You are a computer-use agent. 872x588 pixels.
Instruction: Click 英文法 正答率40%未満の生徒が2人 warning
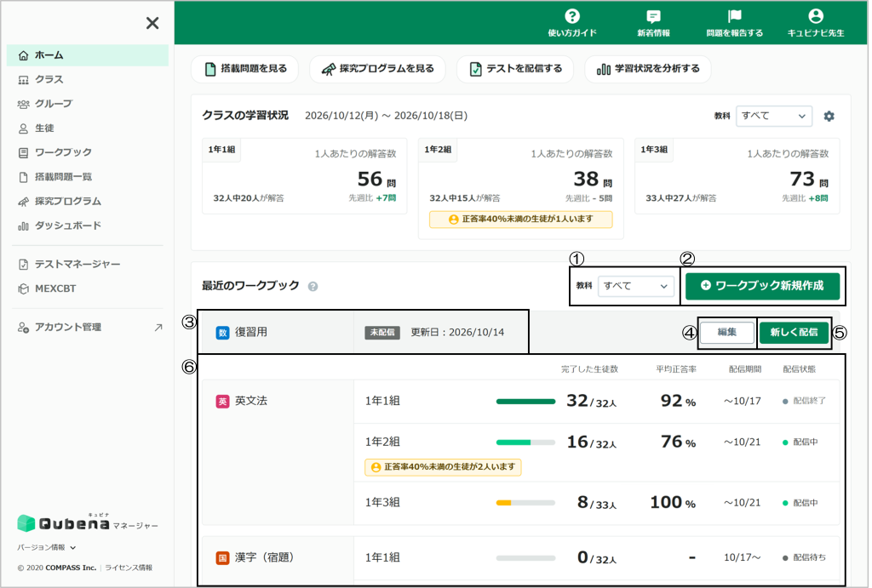[x=443, y=467]
